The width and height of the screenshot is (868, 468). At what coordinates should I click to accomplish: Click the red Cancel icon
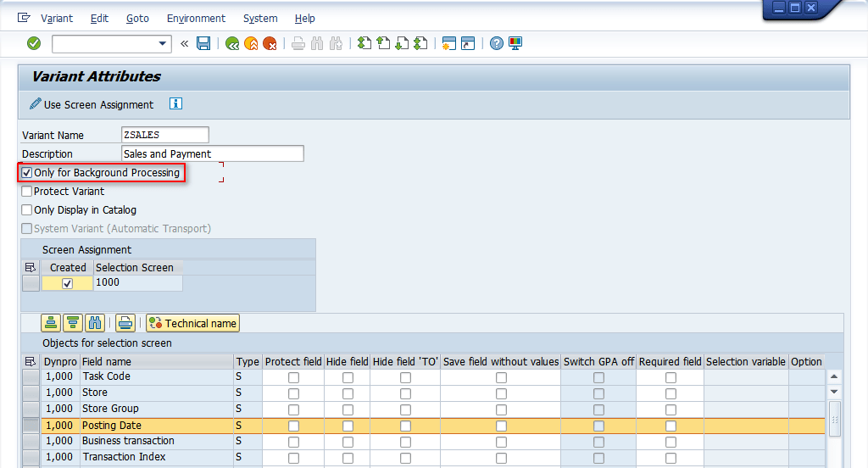270,43
